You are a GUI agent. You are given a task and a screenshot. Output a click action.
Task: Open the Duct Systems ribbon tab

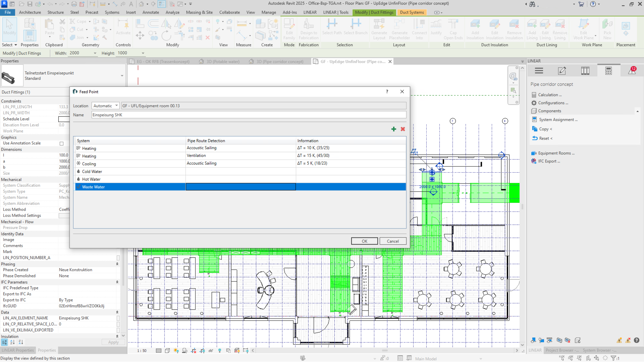(412, 12)
